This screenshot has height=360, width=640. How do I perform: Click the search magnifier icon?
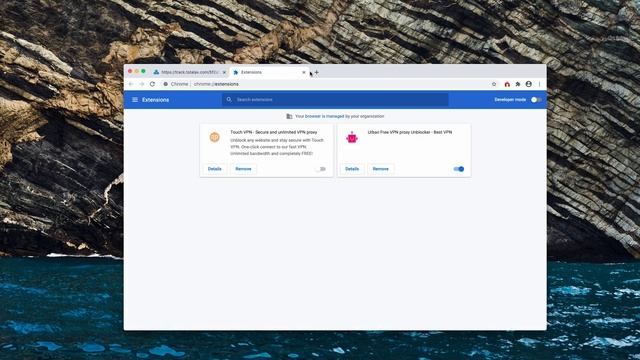[x=229, y=100]
